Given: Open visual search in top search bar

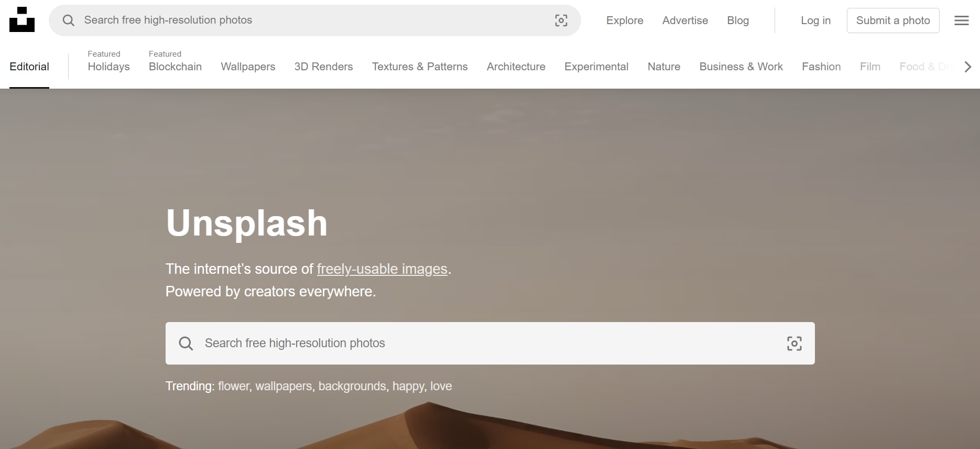Looking at the screenshot, I should point(561,20).
